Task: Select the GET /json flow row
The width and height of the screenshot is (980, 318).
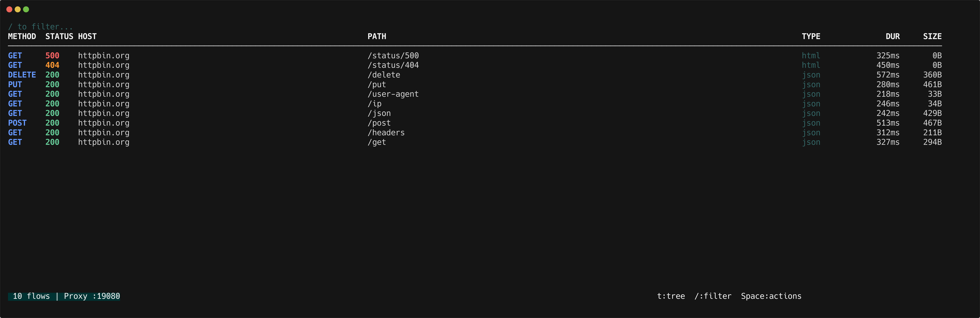Action: [228, 113]
